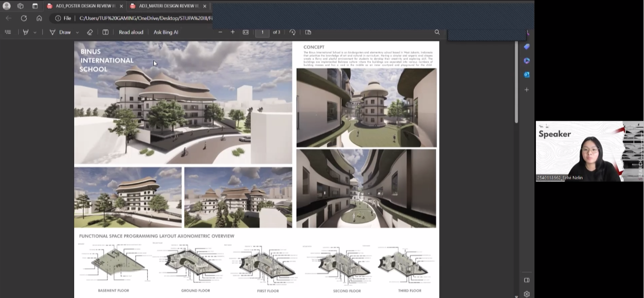The height and width of the screenshot is (298, 644).
Task: Select the upper courtyard render under CONCEPT
Action: click(366, 108)
